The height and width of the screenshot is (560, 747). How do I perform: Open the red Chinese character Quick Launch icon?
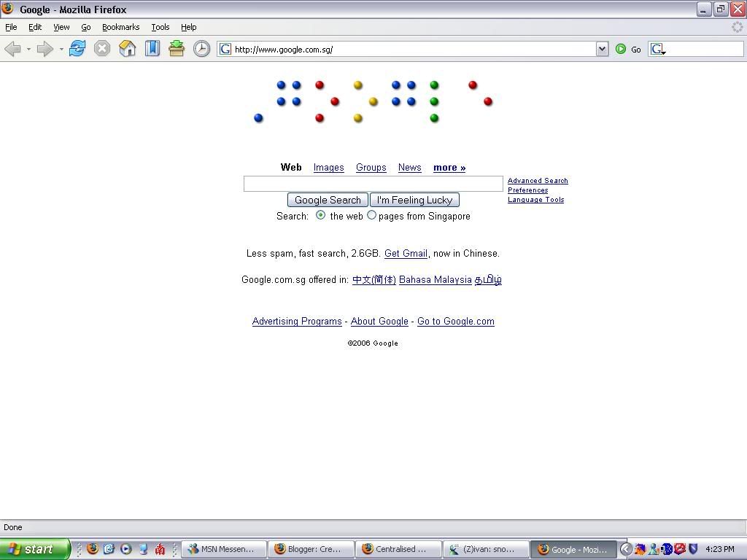pyautogui.click(x=160, y=549)
